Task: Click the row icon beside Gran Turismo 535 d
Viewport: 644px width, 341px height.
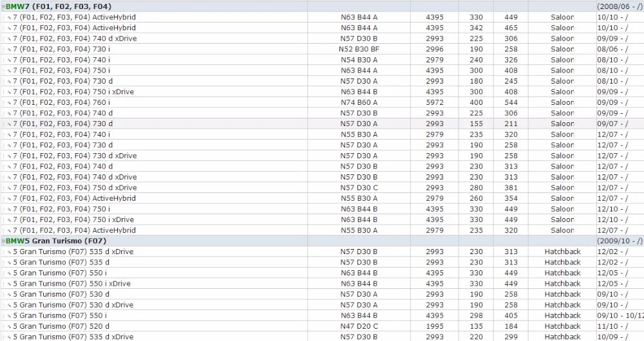Action: [x=9, y=263]
